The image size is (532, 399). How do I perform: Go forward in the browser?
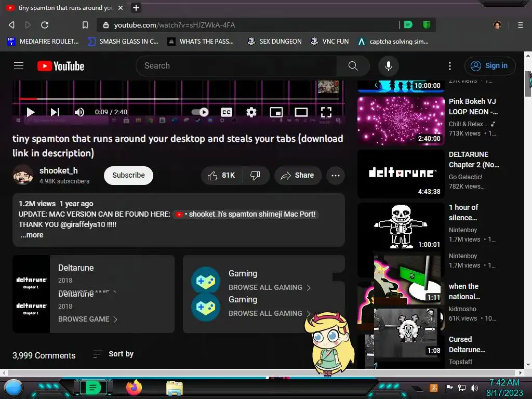tap(28, 25)
